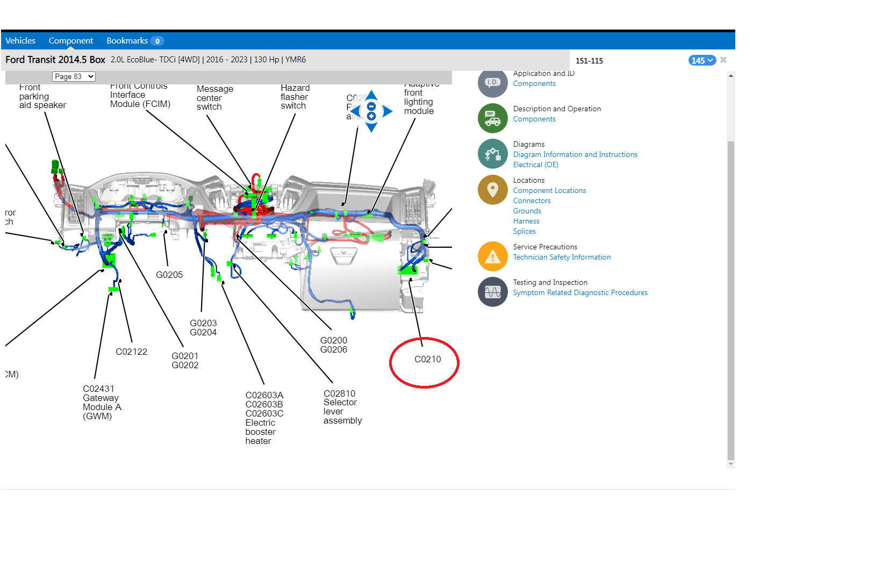
Task: Click the Diagrams category icon
Action: coord(492,154)
